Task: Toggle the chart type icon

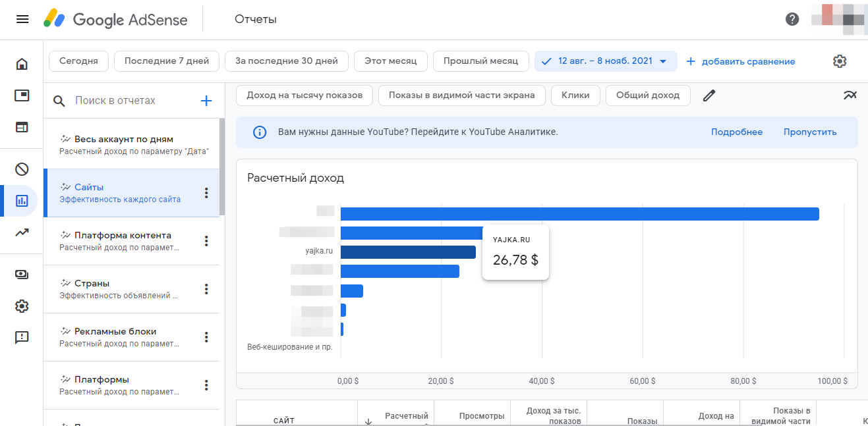Action: (x=850, y=95)
